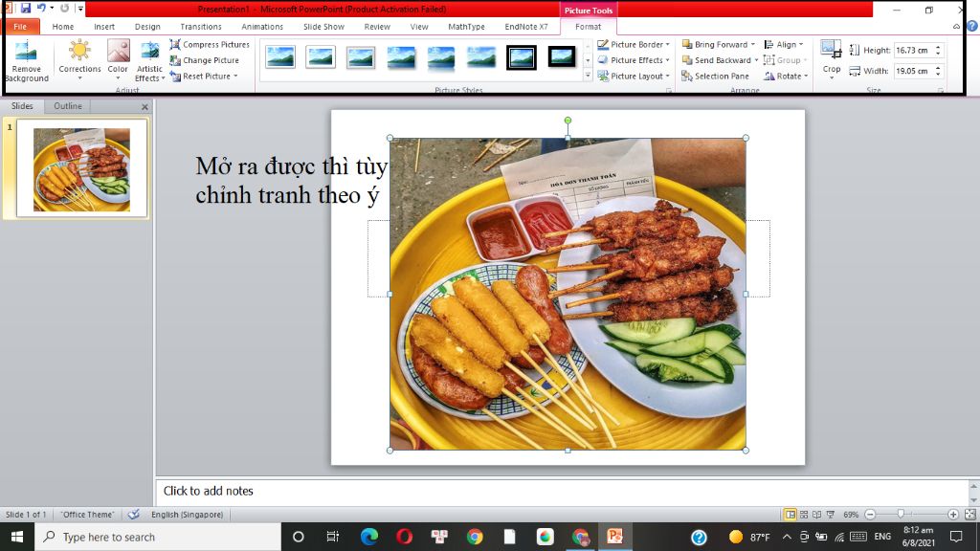Switch to the Slide Show tab
980x551 pixels.
pos(323,26)
